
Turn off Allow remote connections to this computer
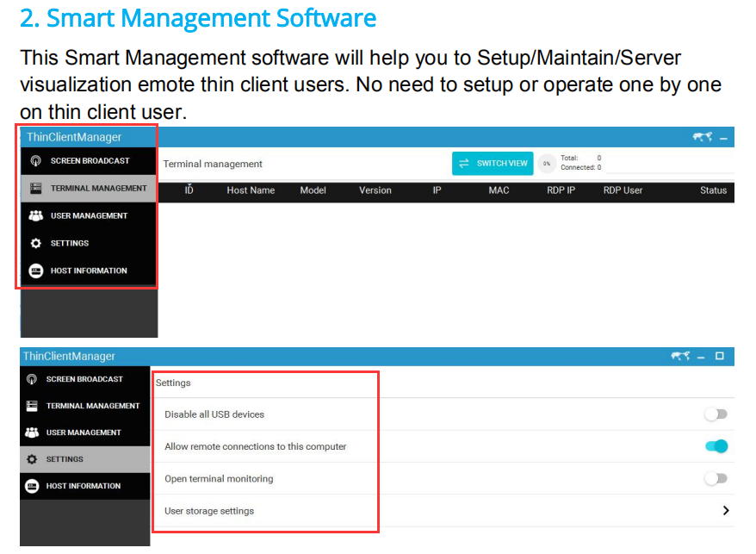point(716,446)
